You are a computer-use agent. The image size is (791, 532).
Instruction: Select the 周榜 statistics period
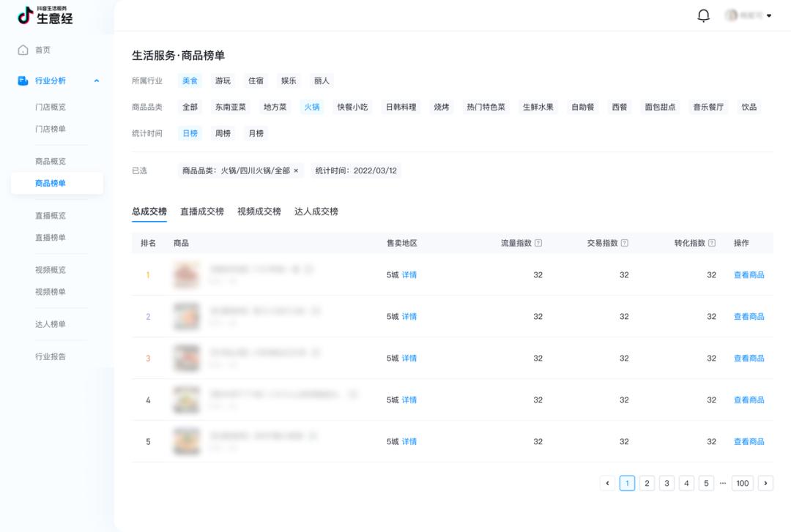223,133
